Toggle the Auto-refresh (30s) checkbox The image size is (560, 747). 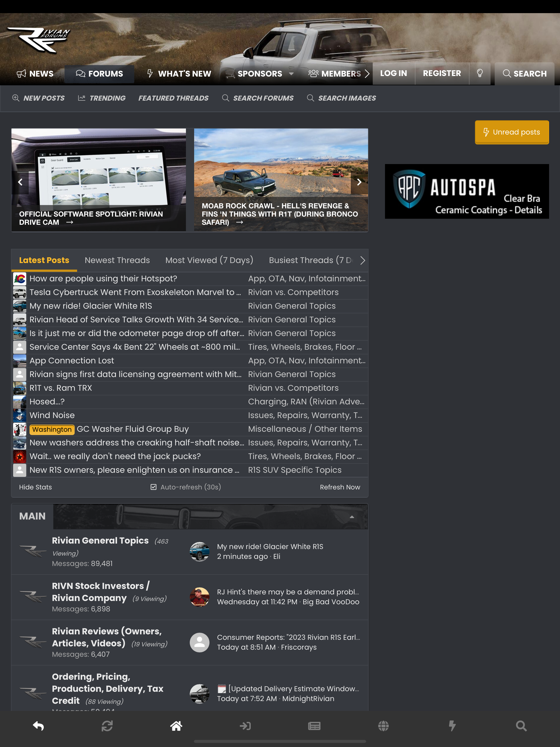153,487
